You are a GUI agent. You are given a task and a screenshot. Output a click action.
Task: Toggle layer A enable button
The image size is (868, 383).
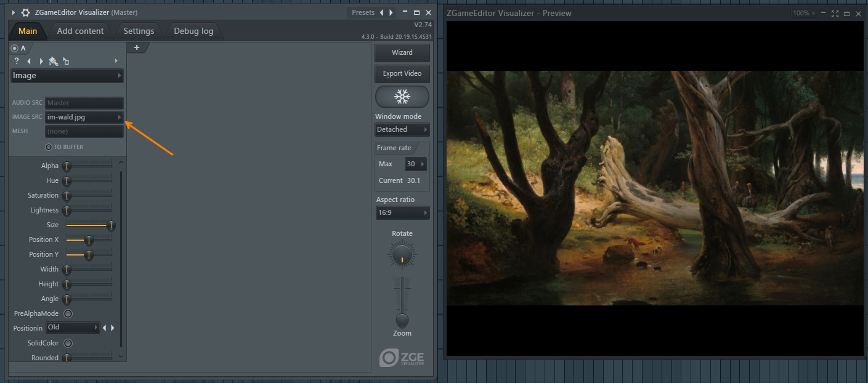14,48
